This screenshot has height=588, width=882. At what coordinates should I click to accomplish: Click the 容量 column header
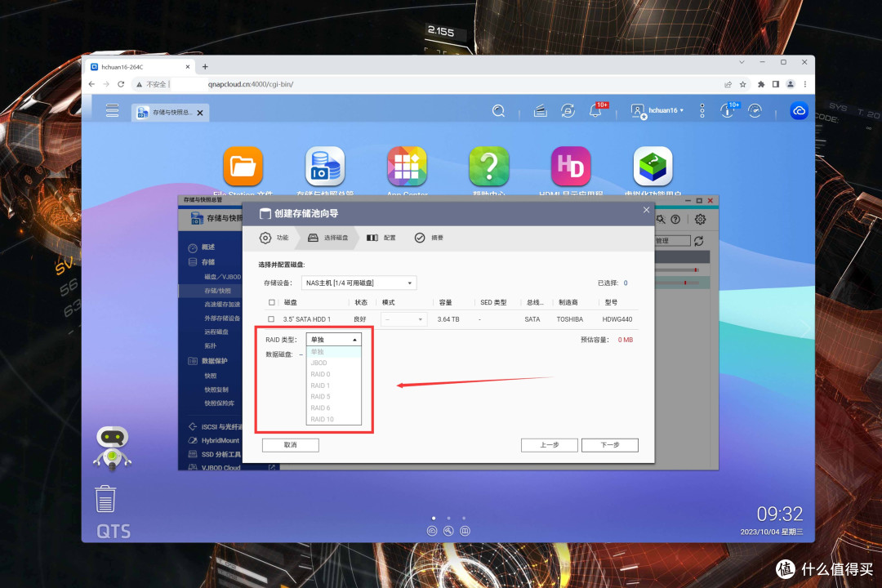point(446,302)
